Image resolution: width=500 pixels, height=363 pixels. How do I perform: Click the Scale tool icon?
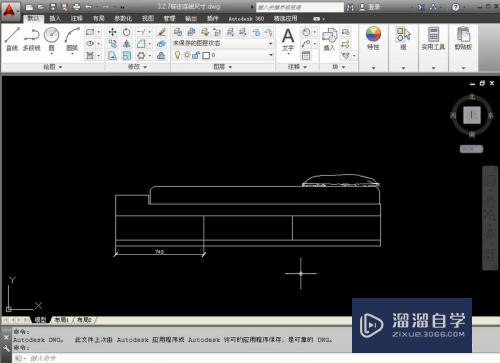point(127,55)
